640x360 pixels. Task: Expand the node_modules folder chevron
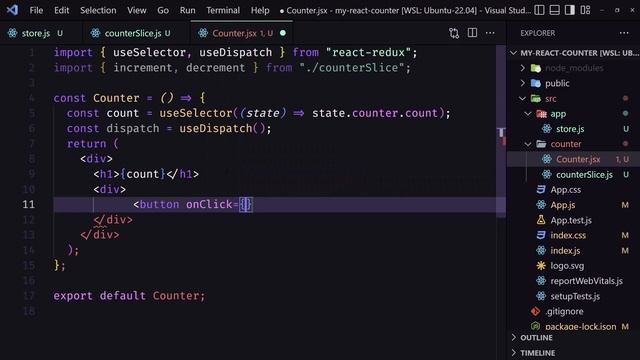[x=522, y=68]
